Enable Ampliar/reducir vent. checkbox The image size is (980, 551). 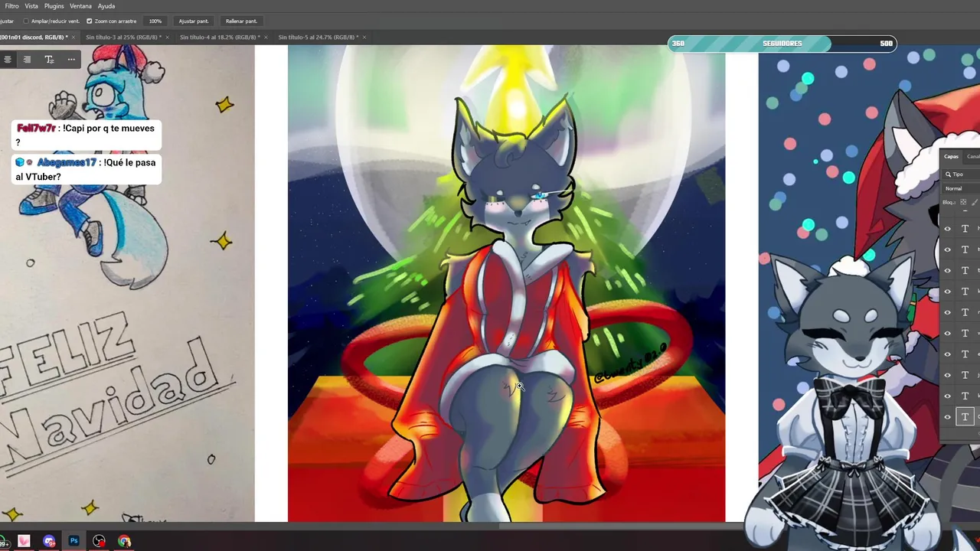(26, 21)
